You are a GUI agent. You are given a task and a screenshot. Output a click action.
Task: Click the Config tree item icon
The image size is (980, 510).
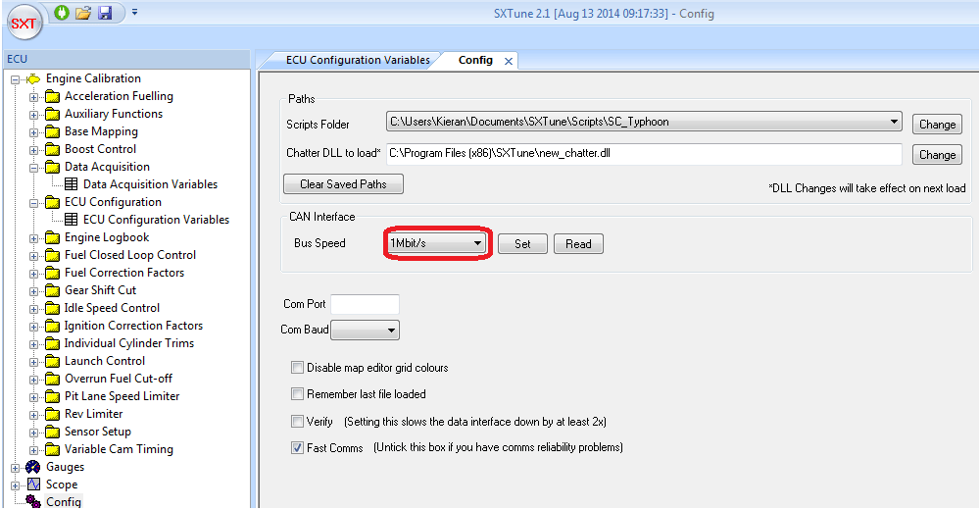click(x=32, y=502)
